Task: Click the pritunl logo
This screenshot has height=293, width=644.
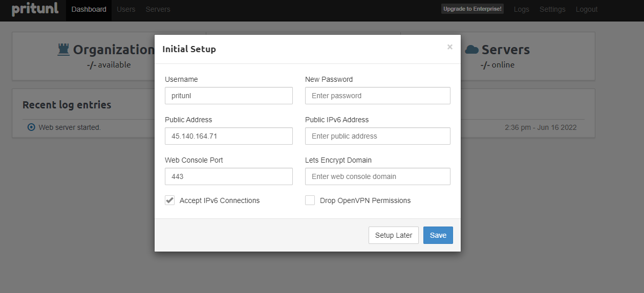Action: [x=35, y=9]
